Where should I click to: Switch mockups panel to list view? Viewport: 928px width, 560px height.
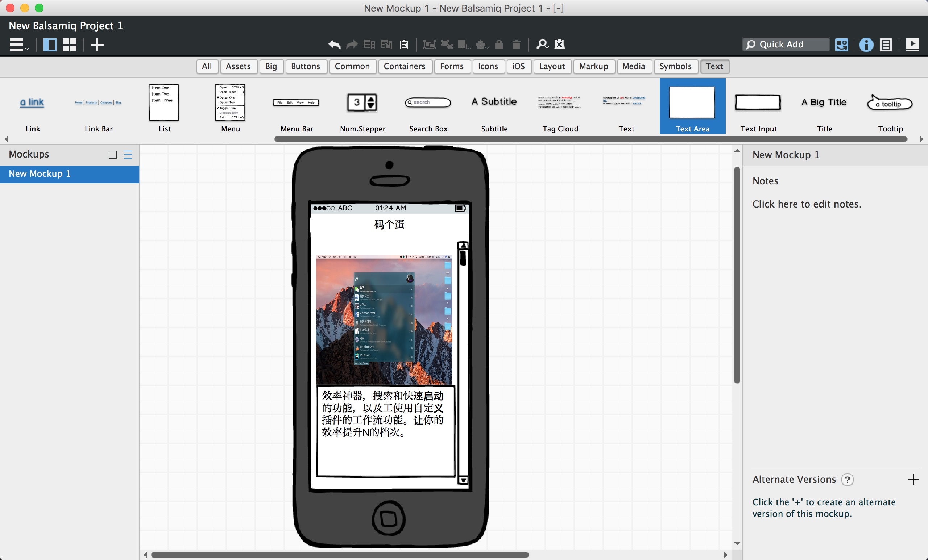pos(128,155)
